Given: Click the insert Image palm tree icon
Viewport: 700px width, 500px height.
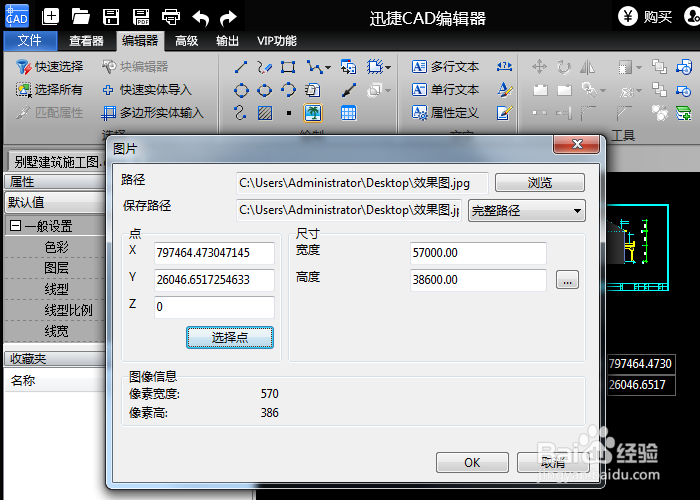Looking at the screenshot, I should [x=313, y=113].
